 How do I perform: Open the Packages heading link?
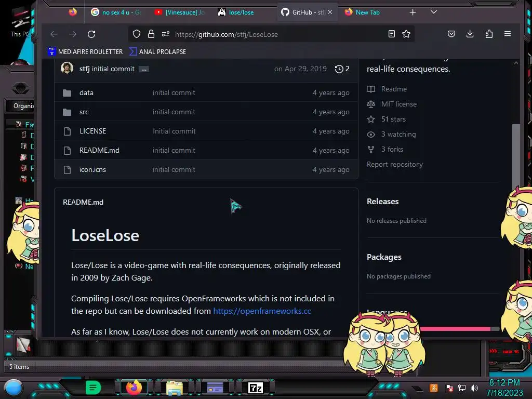tap(384, 257)
